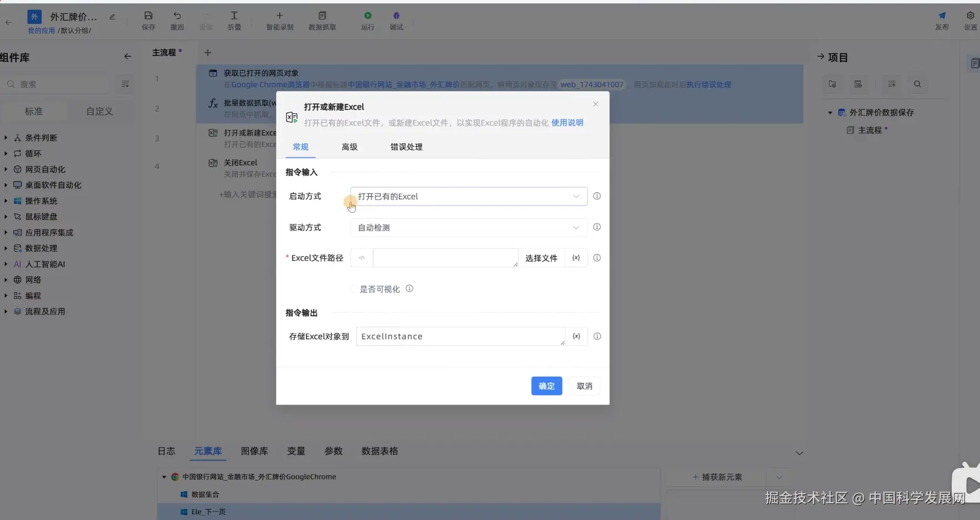Click the 选择文件 button
Viewport: 980px width, 520px height.
pyautogui.click(x=541, y=258)
